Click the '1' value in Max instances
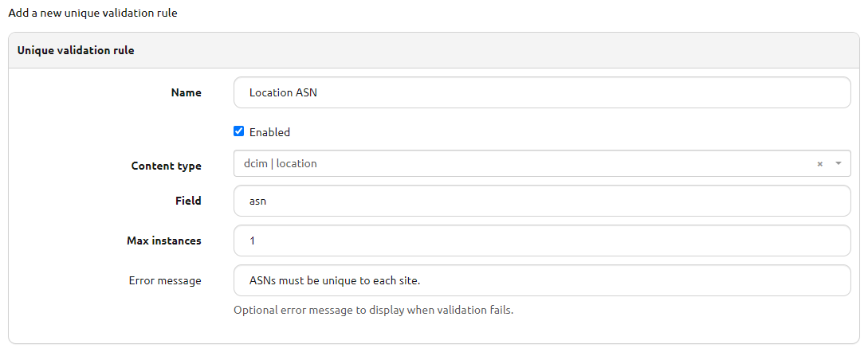This screenshot has width=868, height=352. coord(253,240)
